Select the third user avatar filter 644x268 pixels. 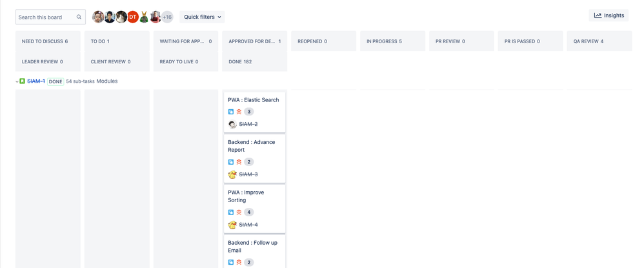pos(121,17)
